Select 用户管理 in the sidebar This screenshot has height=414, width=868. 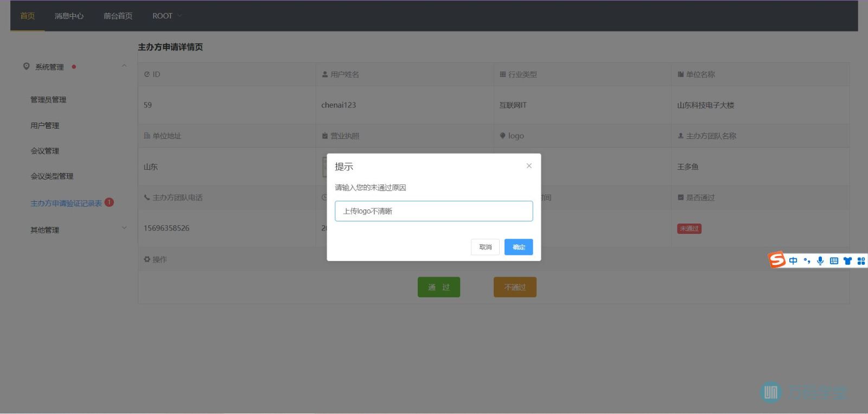pyautogui.click(x=44, y=125)
